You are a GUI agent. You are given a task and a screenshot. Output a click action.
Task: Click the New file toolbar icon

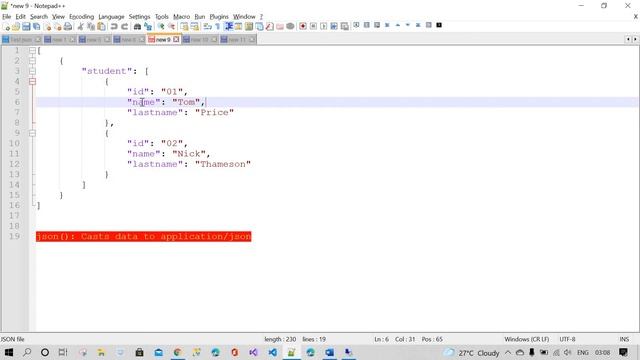(x=6, y=27)
